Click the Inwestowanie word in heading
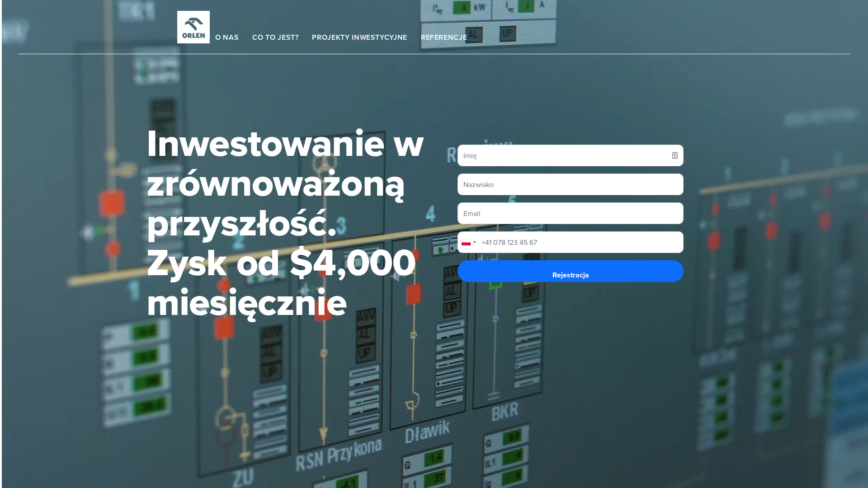868x488 pixels. (266, 144)
